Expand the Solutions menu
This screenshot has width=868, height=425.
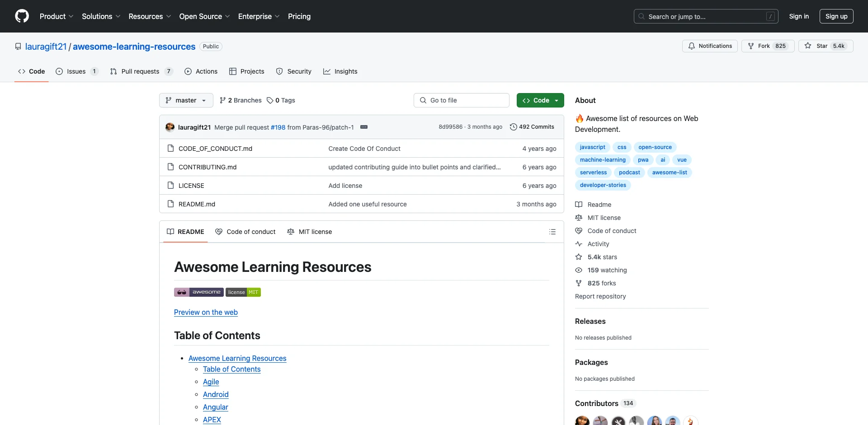pos(101,16)
